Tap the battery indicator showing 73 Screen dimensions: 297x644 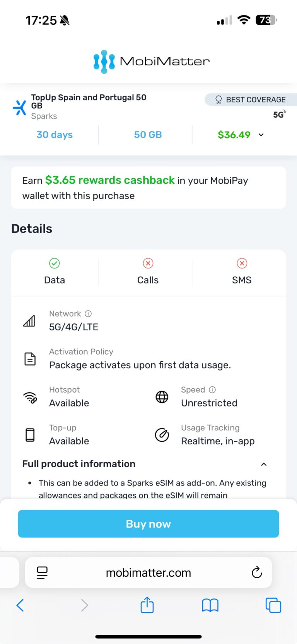[x=266, y=20]
